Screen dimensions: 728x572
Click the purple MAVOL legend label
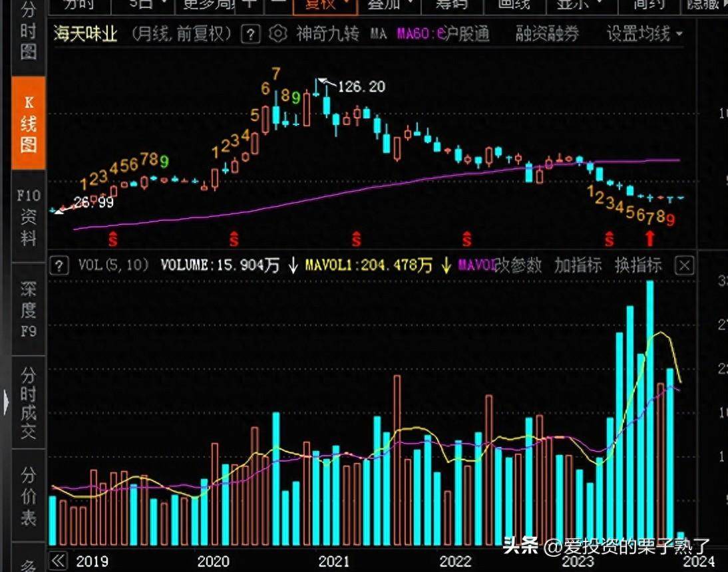click(x=476, y=265)
